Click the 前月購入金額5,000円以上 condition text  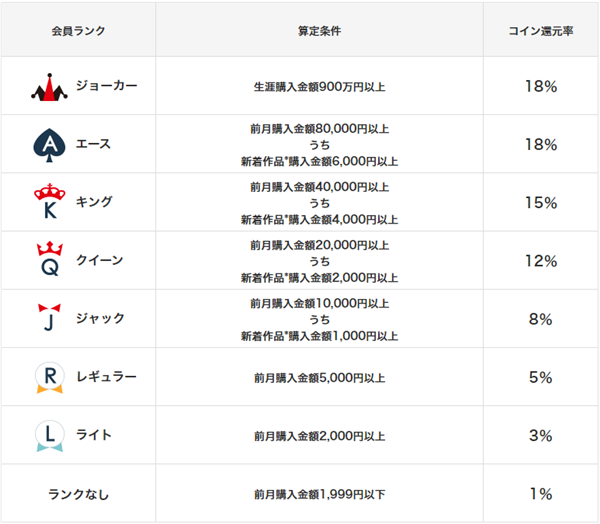[x=319, y=378]
